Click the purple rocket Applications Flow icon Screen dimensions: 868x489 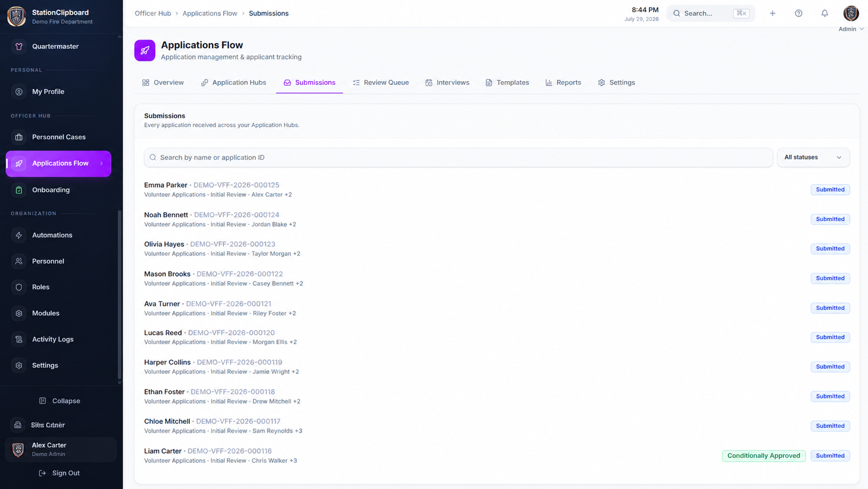tap(145, 50)
